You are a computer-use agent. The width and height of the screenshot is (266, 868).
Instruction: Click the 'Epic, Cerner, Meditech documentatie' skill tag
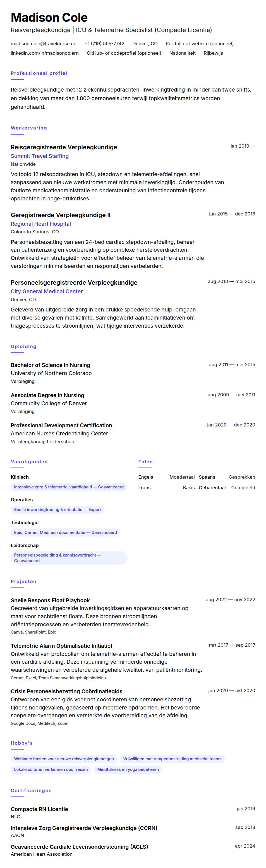tap(65, 533)
